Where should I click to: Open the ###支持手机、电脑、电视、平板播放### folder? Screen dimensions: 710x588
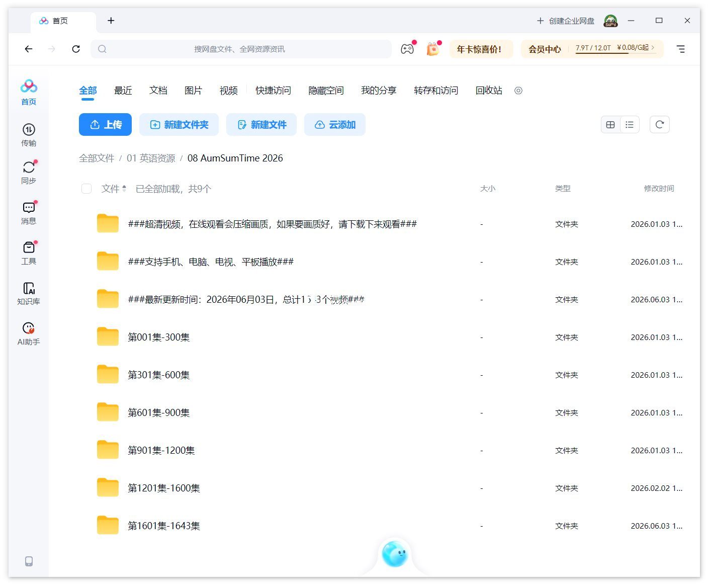point(211,262)
